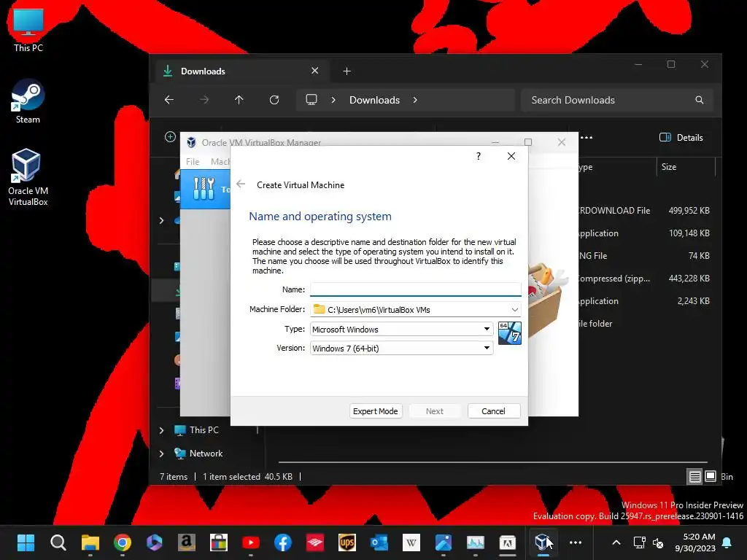Expand the This PC tree node
Image resolution: width=747 pixels, height=560 pixels.
tap(161, 430)
